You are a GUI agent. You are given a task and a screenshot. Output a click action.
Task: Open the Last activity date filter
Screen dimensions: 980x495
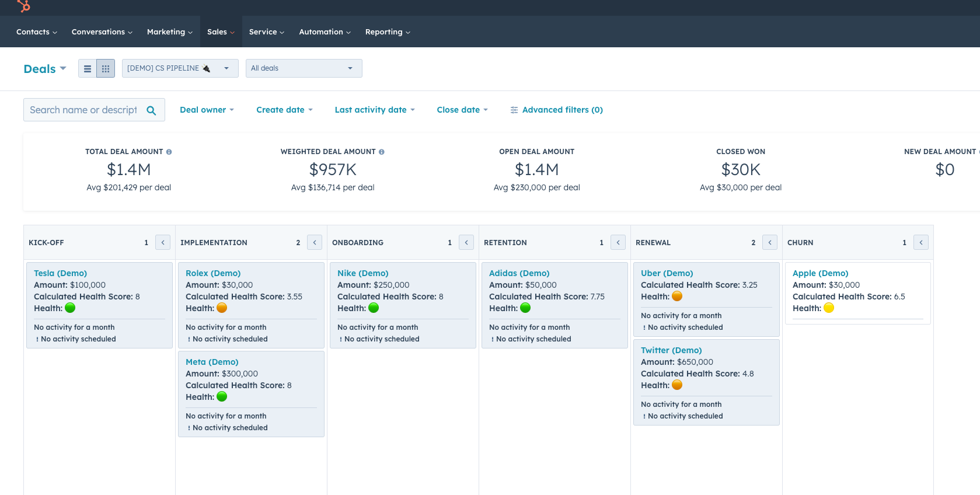[375, 110]
